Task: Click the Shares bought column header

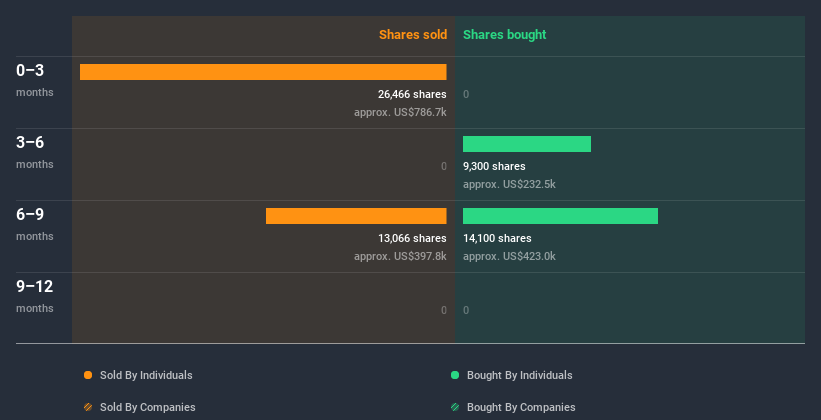Action: tap(504, 35)
